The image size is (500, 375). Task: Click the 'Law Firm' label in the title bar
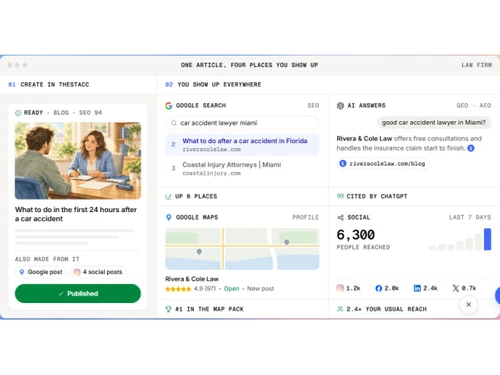tap(477, 65)
